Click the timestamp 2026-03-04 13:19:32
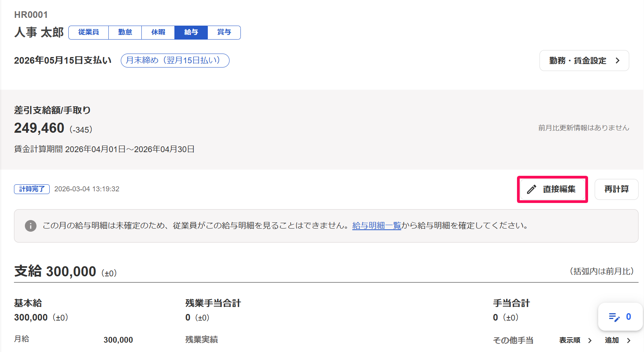Viewport: 644px width, 352px height. click(87, 189)
